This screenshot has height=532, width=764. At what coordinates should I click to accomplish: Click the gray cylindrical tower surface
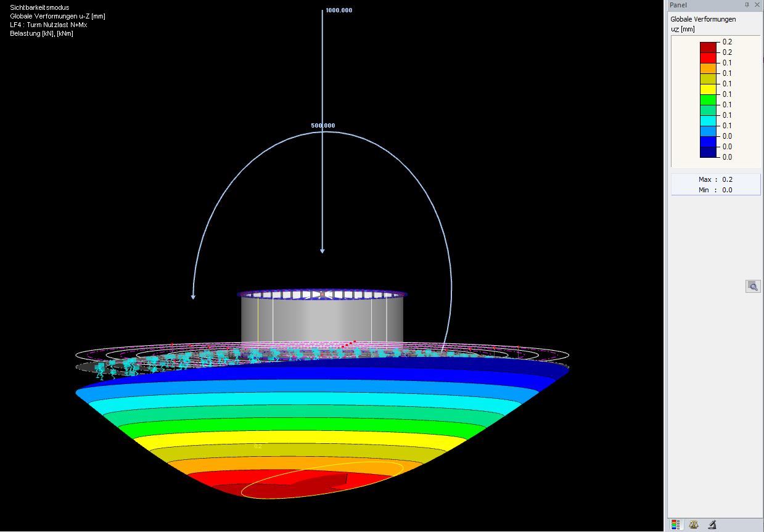point(322,321)
